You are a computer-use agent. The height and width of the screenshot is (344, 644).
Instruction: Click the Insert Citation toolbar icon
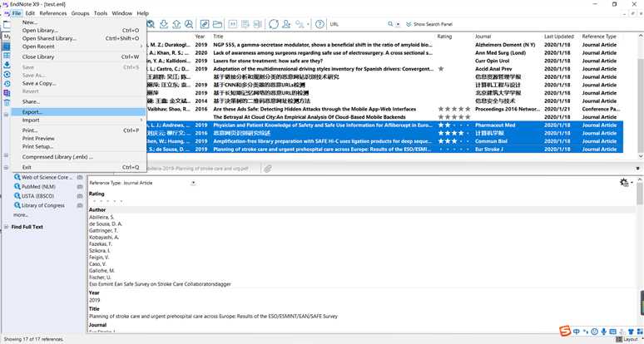pos(232,24)
